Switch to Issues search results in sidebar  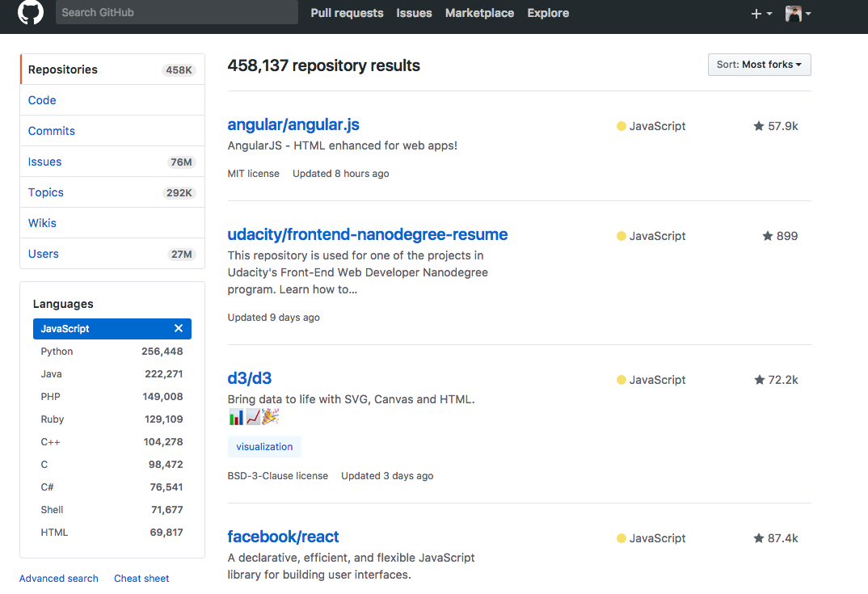112,162
